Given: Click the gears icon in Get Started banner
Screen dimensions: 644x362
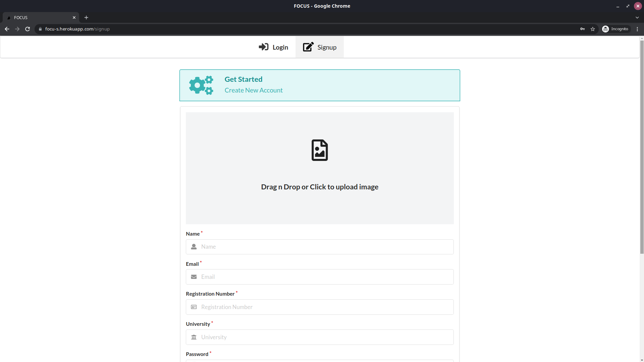Looking at the screenshot, I should click(x=201, y=85).
